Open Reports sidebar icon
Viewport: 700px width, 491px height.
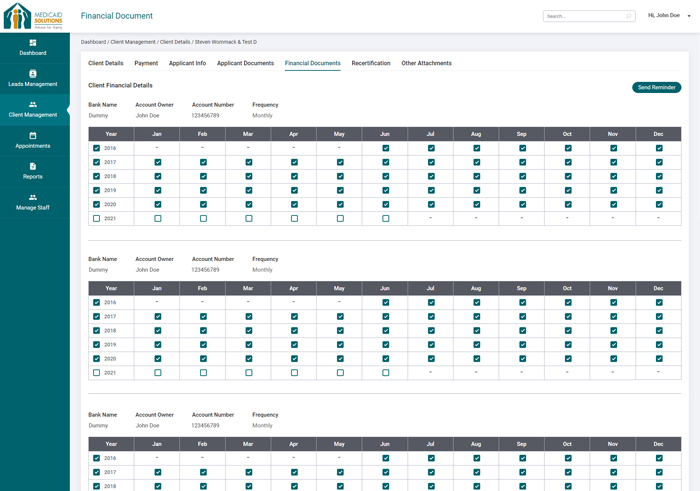click(x=33, y=167)
